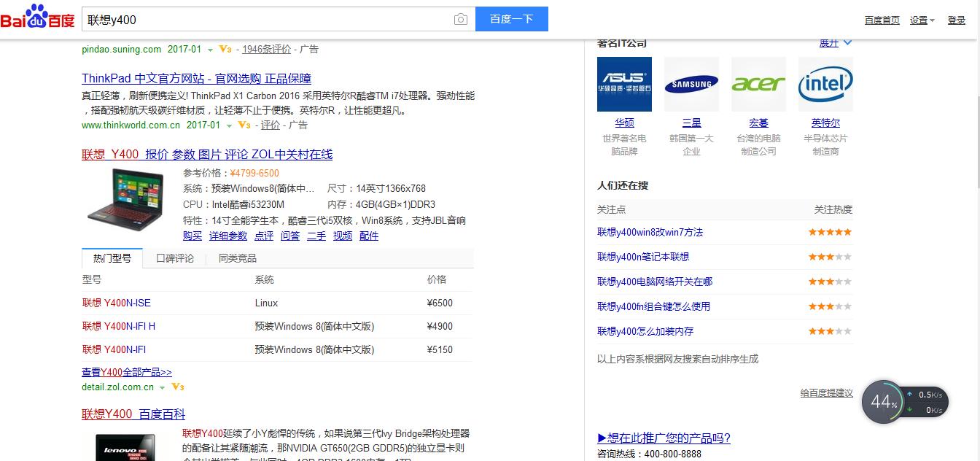Click reference price ¥4799-6500
This screenshot has height=461, width=980.
(x=254, y=173)
